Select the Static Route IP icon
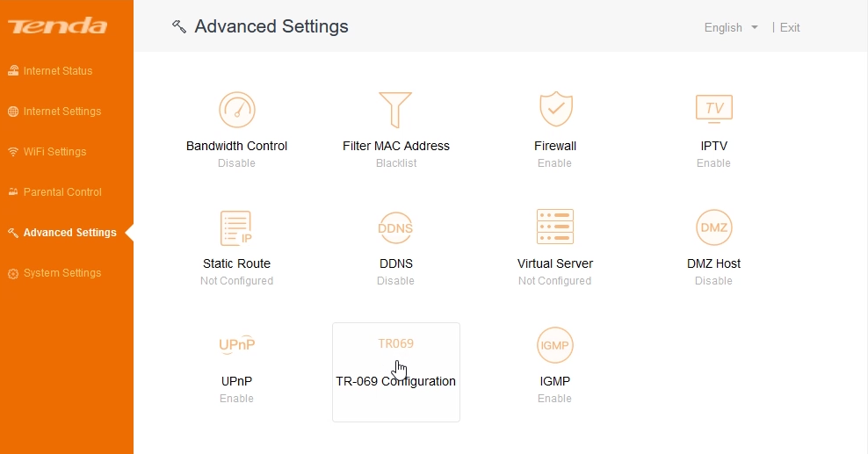Viewport: 868px width, 454px height. point(236,227)
